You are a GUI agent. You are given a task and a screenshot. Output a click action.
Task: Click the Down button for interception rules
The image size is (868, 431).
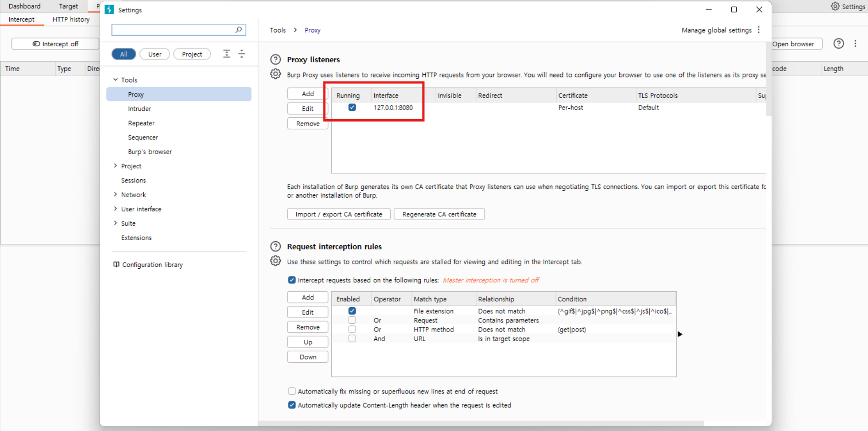click(308, 357)
